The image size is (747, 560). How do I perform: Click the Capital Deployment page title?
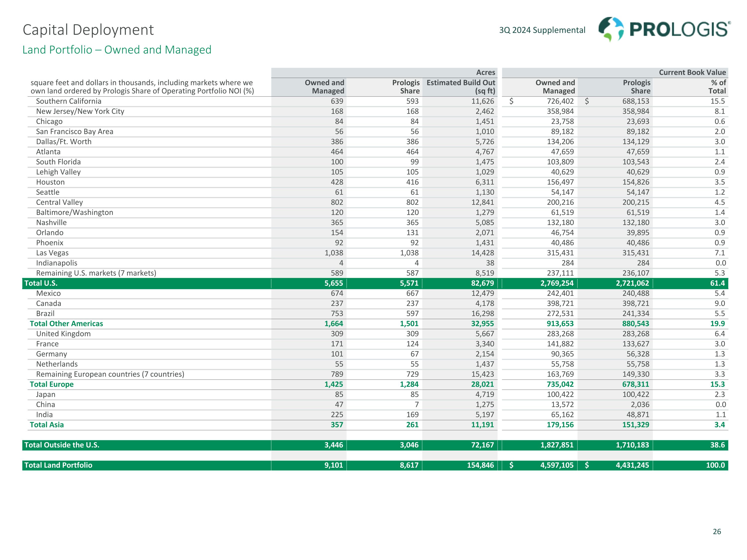[88, 30]
